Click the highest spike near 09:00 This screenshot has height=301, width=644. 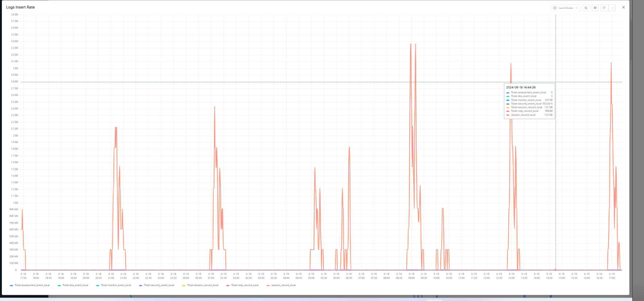[x=411, y=44]
